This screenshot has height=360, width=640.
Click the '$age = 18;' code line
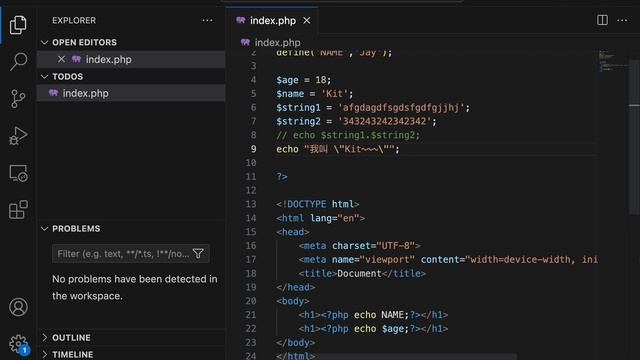(x=304, y=80)
